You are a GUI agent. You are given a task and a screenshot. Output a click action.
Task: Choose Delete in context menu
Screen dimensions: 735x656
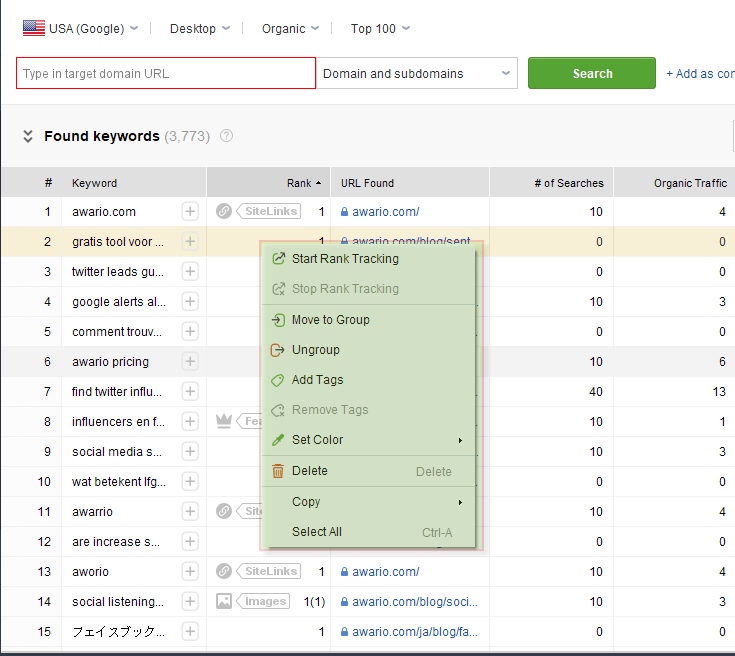pos(369,471)
